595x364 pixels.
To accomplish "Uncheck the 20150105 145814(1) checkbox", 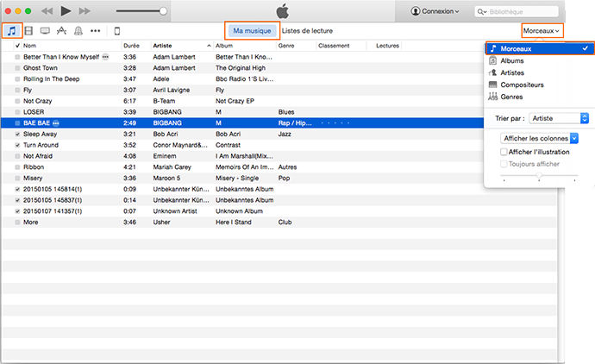I will click(17, 189).
